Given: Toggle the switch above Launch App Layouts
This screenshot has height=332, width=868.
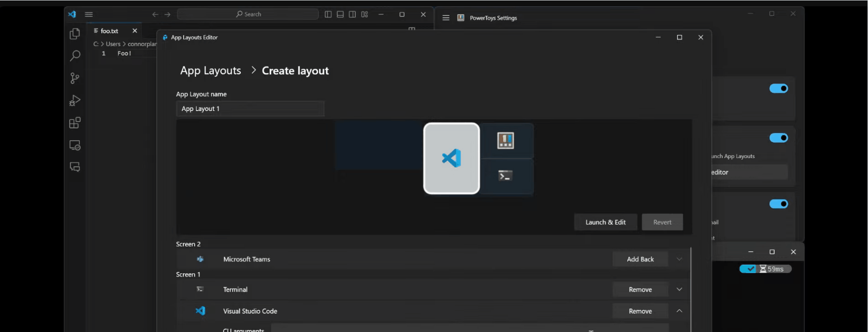Looking at the screenshot, I should click(x=779, y=138).
